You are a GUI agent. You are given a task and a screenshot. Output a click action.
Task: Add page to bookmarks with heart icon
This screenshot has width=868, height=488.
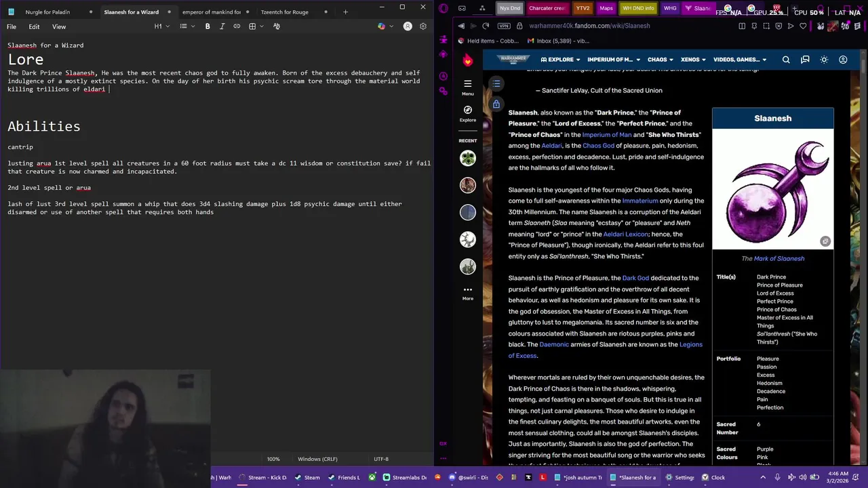803,26
